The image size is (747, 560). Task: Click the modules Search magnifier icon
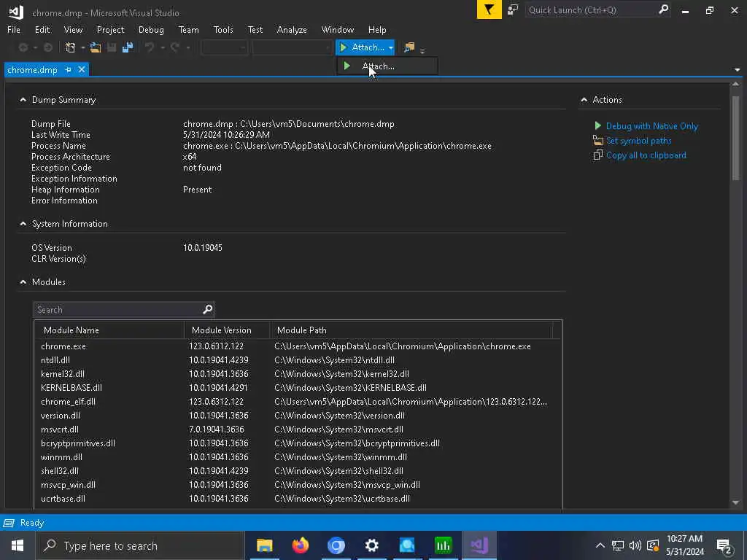click(208, 309)
